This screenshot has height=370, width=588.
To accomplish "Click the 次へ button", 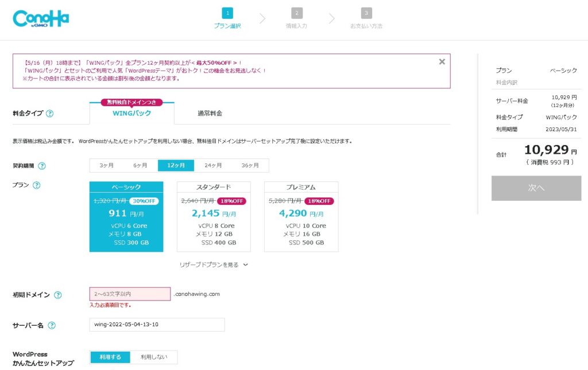I will (x=536, y=188).
